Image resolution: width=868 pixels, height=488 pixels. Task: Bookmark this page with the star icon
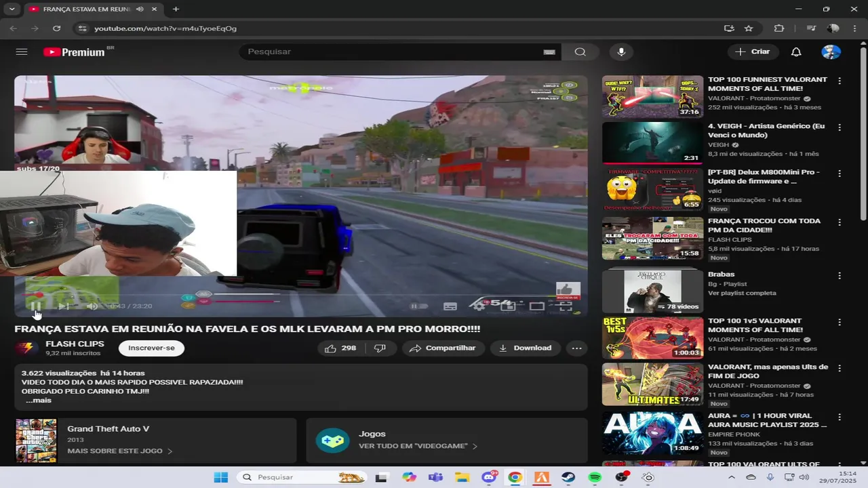(749, 28)
